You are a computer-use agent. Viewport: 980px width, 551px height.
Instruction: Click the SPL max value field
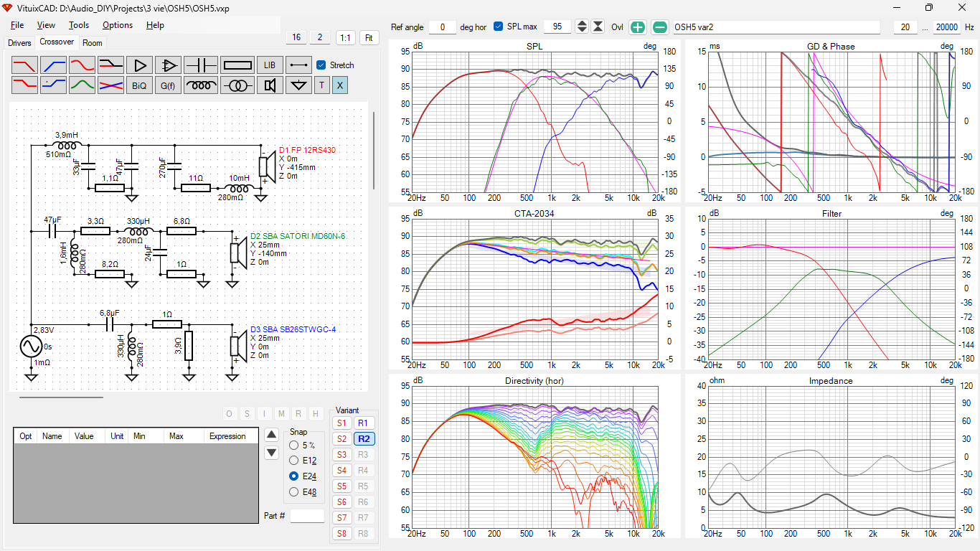click(557, 27)
